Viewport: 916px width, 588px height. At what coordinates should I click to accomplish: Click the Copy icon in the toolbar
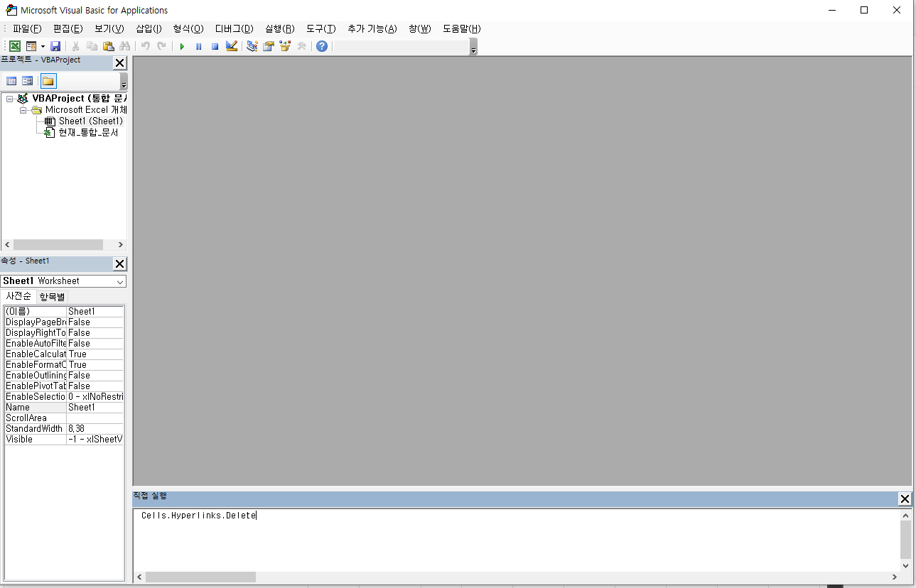click(x=92, y=46)
